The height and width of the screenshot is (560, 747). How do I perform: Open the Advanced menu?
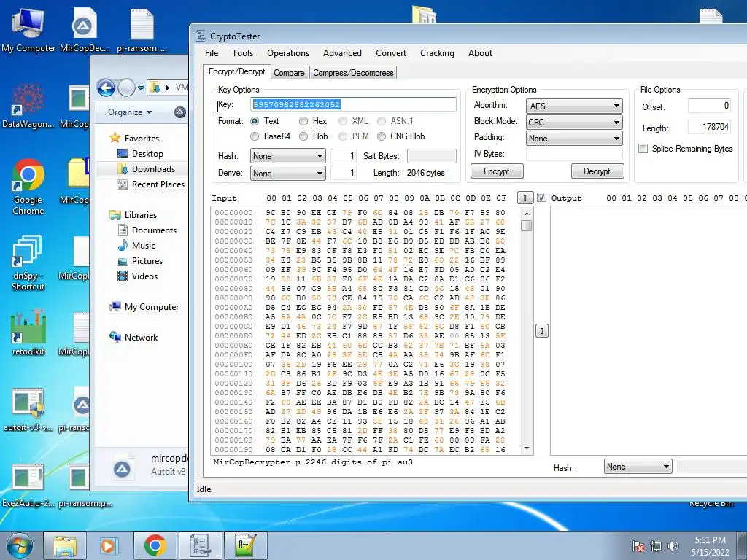tap(342, 52)
